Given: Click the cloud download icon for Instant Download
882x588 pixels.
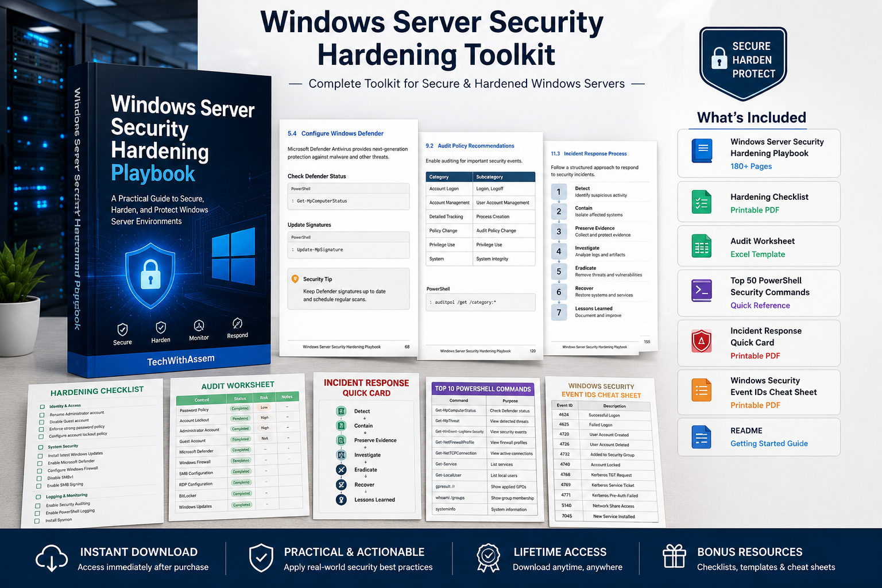Looking at the screenshot, I should click(x=52, y=558).
